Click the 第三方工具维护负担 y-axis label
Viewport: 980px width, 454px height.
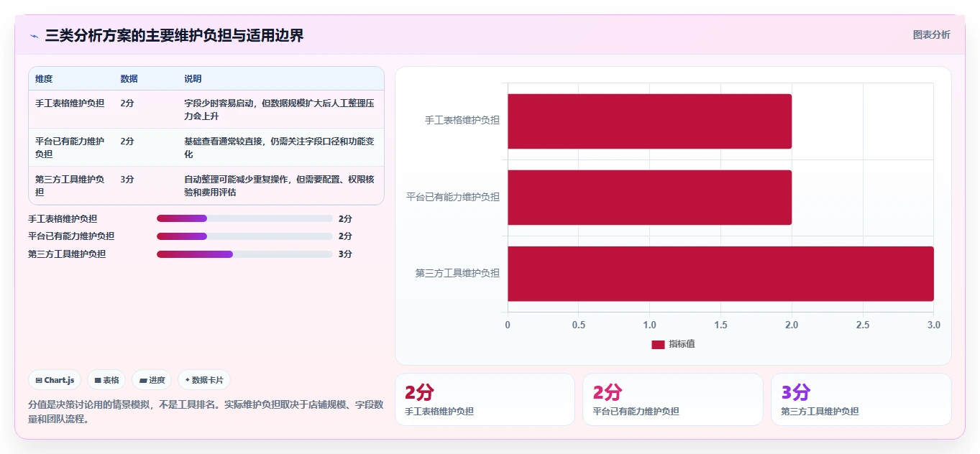coord(458,273)
